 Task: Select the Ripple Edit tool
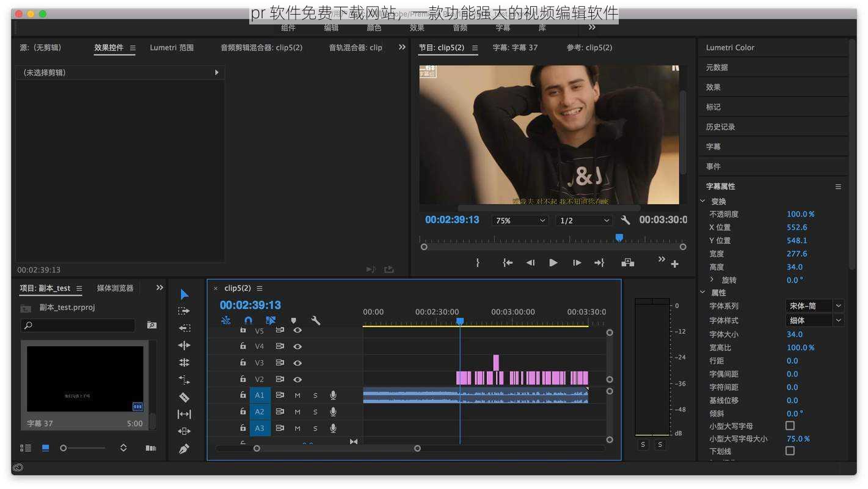pos(184,345)
